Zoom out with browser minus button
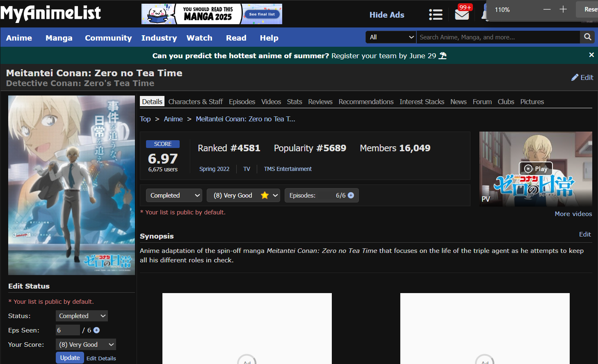The height and width of the screenshot is (364, 598). tap(547, 9)
